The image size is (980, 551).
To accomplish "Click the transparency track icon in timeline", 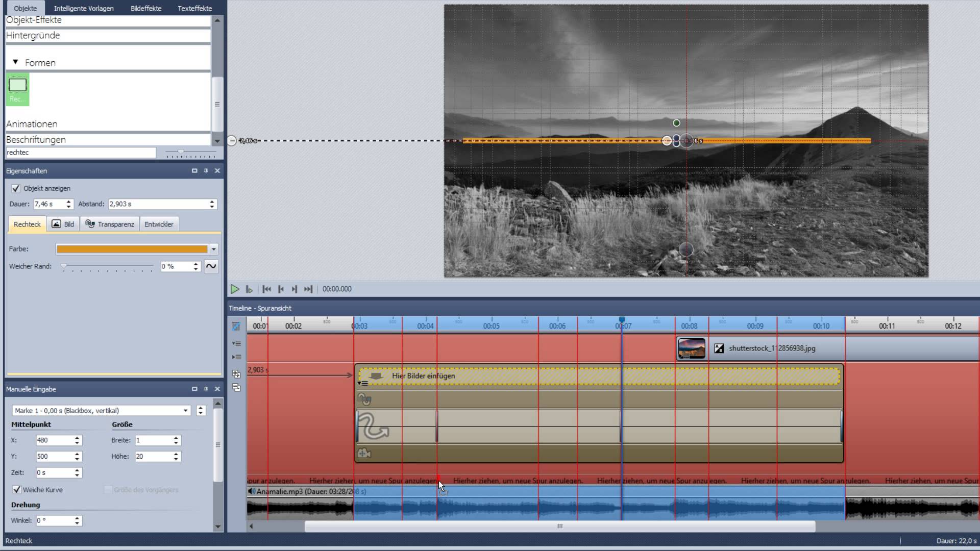I will pos(364,399).
